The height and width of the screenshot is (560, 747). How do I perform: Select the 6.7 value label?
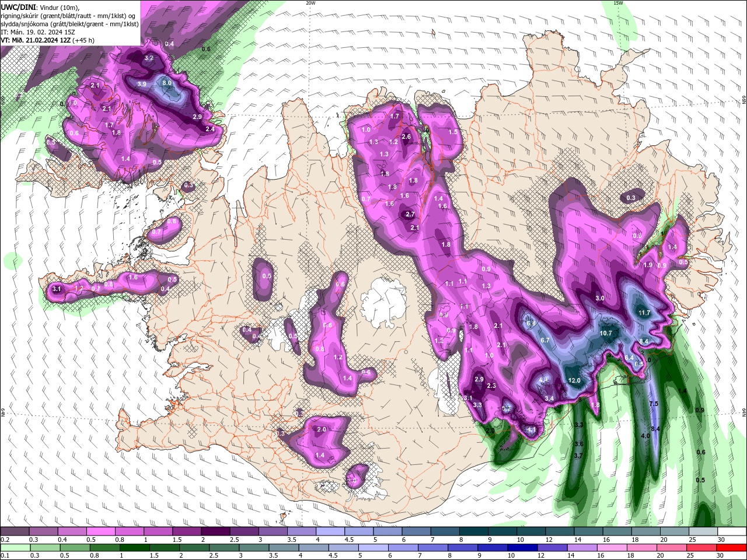point(545,340)
